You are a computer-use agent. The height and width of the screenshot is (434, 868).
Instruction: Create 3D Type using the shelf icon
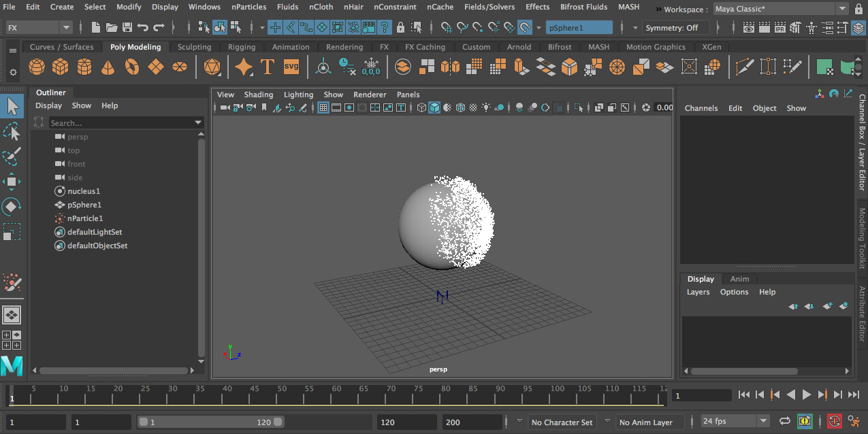(x=268, y=67)
